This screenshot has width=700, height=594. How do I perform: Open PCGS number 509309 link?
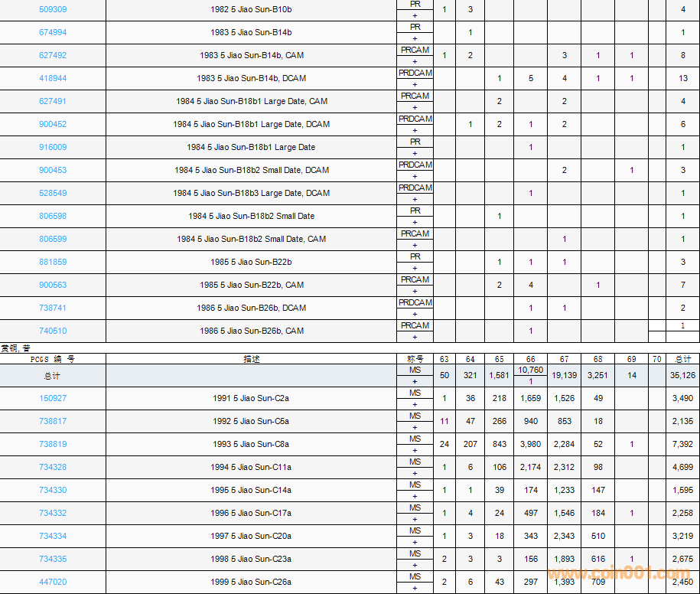click(53, 9)
